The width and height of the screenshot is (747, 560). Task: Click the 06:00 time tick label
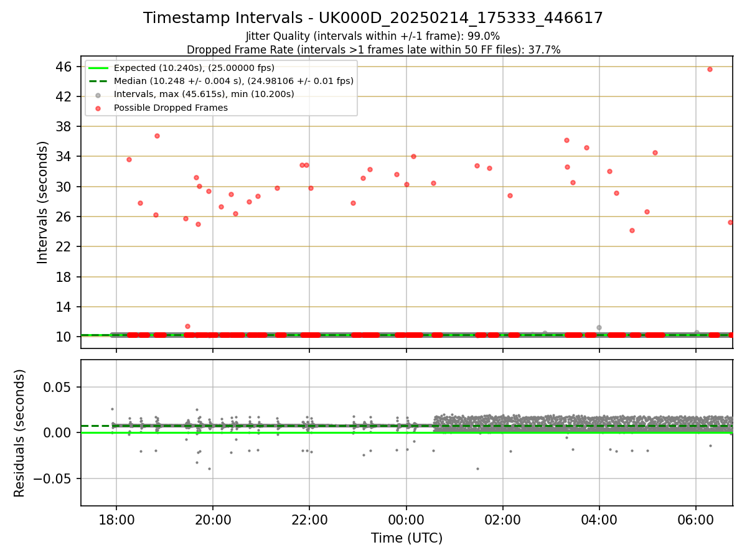(x=696, y=519)
